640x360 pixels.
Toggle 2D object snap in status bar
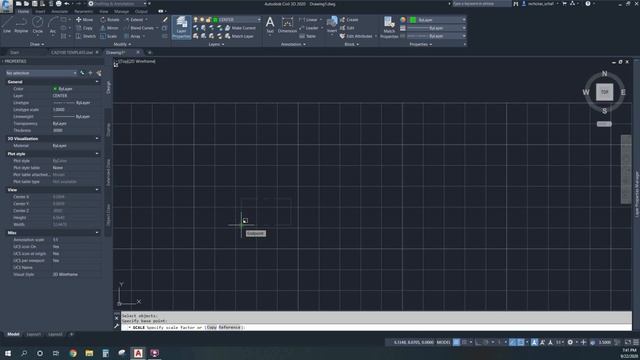pyautogui.click(x=521, y=342)
